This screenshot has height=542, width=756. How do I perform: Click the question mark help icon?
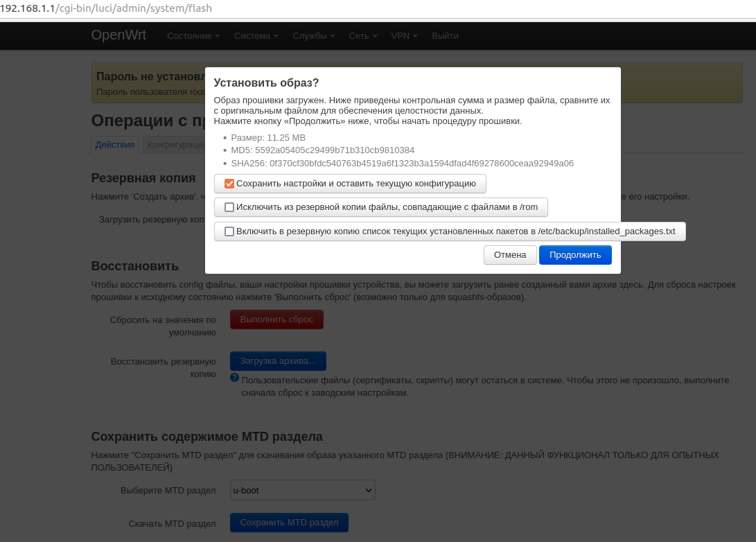click(x=234, y=378)
